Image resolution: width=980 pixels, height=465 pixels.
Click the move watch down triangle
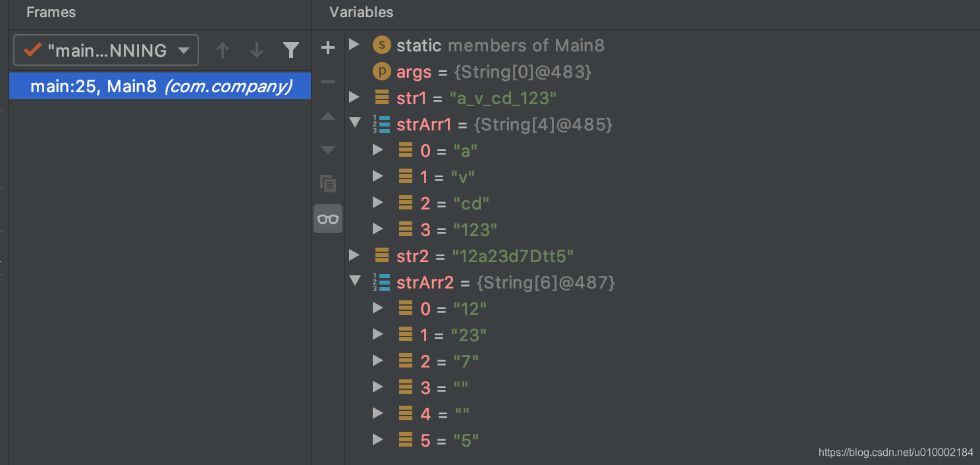[x=327, y=150]
